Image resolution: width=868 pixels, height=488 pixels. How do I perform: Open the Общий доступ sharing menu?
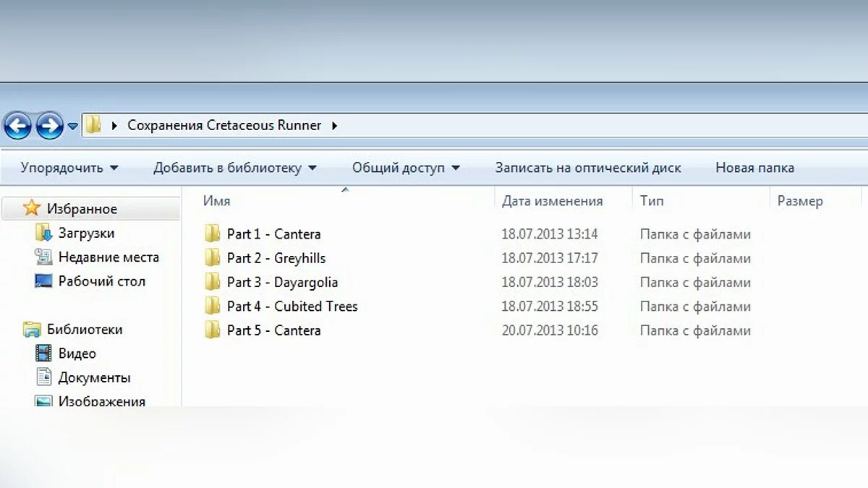(x=406, y=168)
